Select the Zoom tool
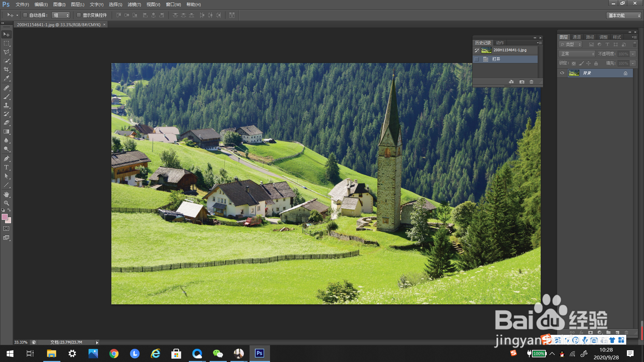The image size is (644, 362). (x=6, y=203)
